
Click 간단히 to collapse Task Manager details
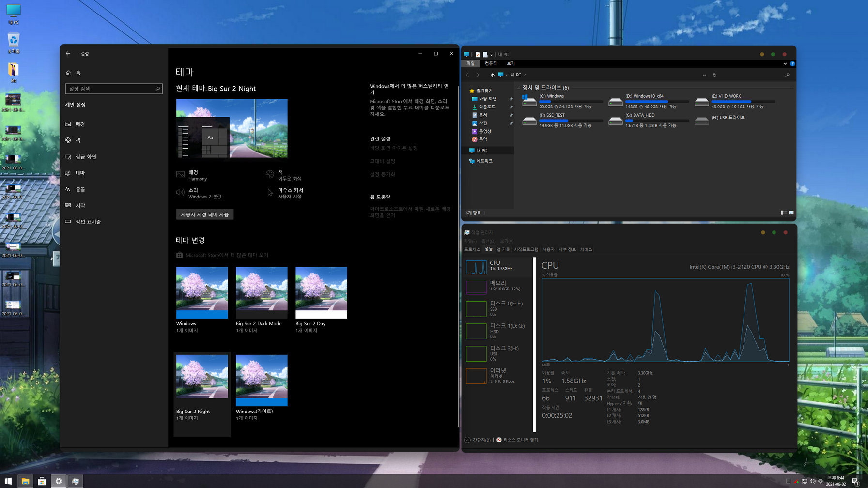click(x=478, y=440)
